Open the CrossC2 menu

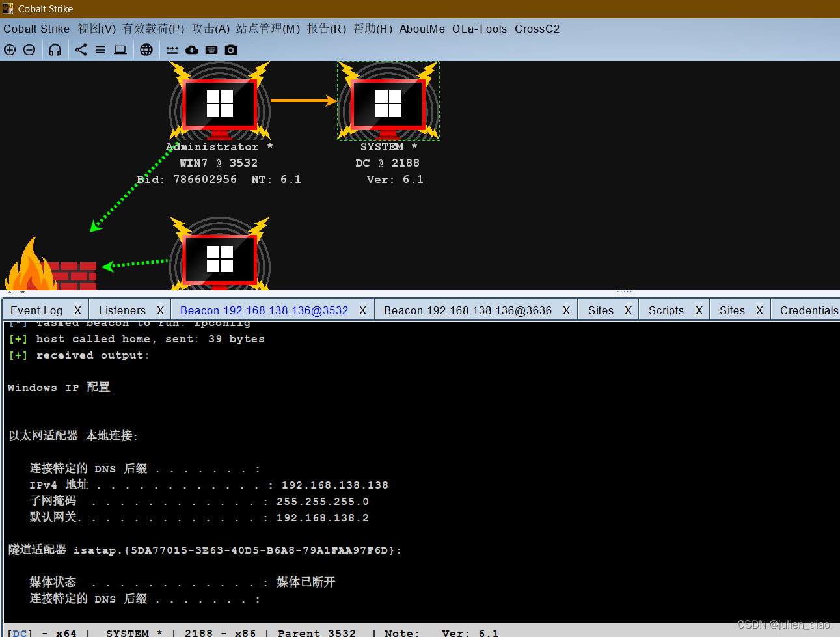[537, 29]
